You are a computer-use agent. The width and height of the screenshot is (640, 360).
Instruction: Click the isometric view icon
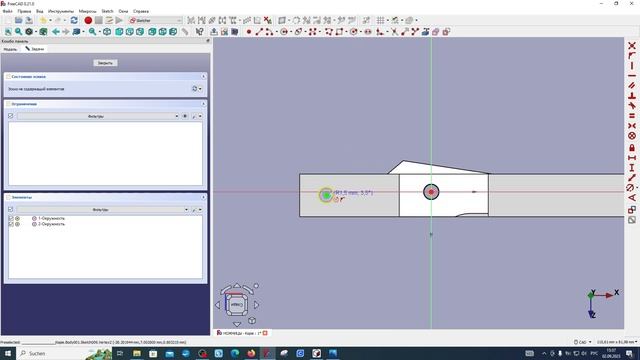point(107,31)
